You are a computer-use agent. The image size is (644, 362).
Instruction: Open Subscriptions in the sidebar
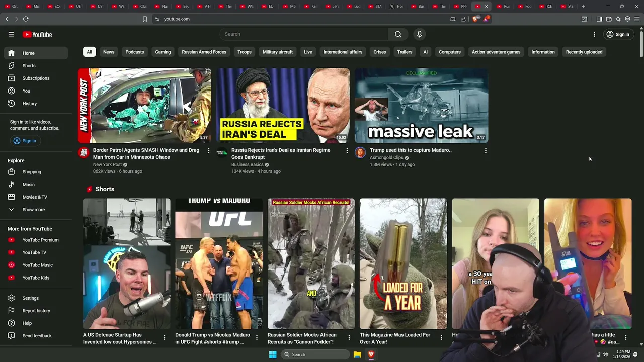(36, 78)
